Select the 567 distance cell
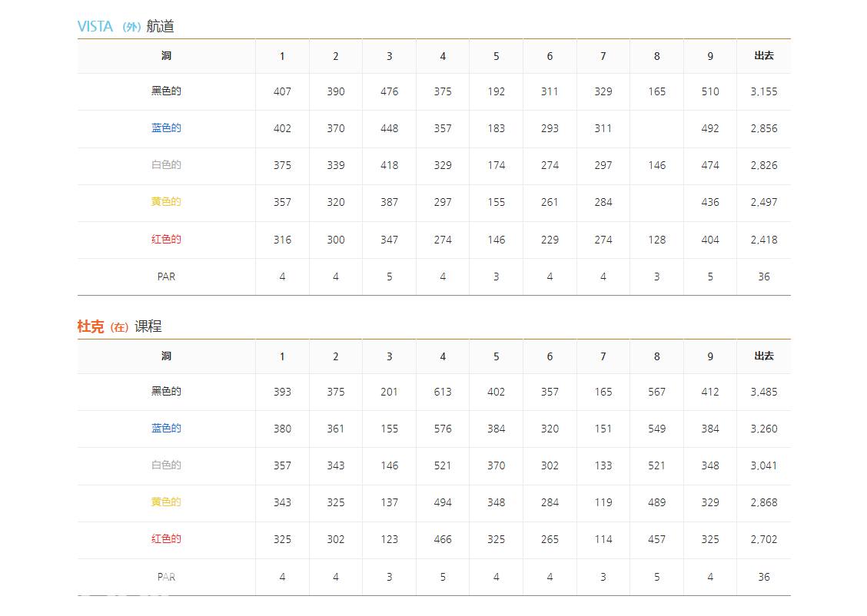 tap(656, 392)
